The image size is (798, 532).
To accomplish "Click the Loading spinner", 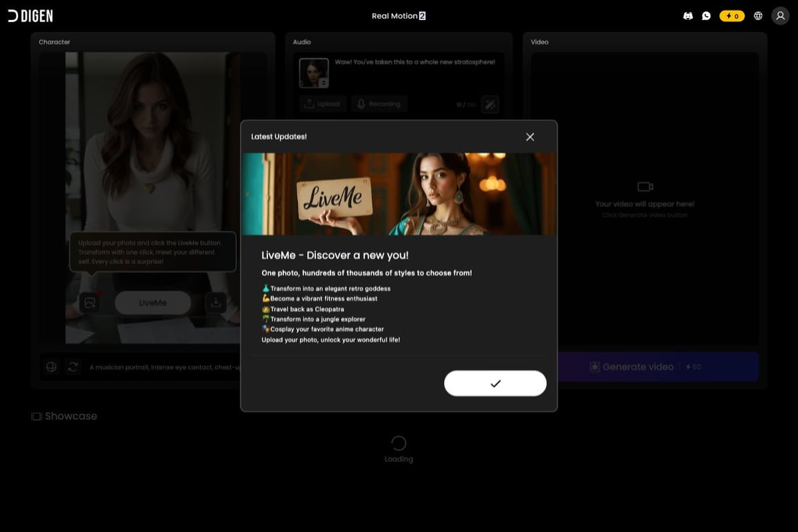I will [x=398, y=443].
